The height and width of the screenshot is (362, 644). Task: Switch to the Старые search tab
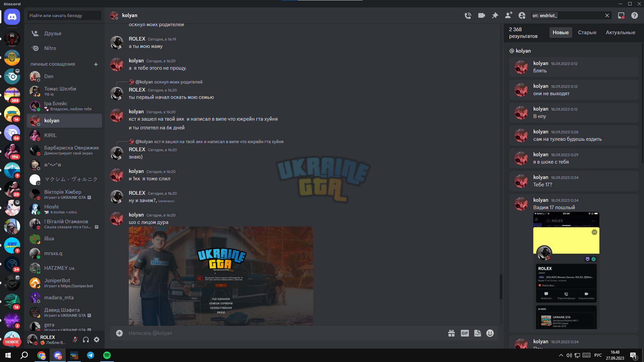(587, 33)
